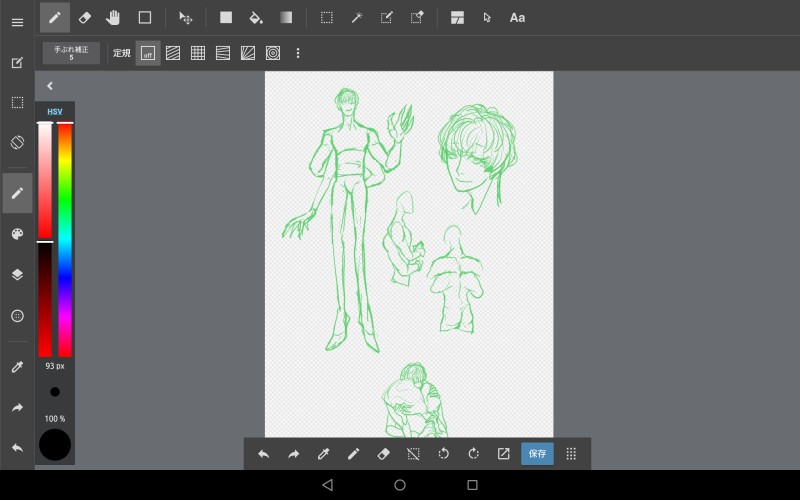This screenshot has height=500, width=800.
Task: Select the Gradient tool
Action: click(286, 17)
